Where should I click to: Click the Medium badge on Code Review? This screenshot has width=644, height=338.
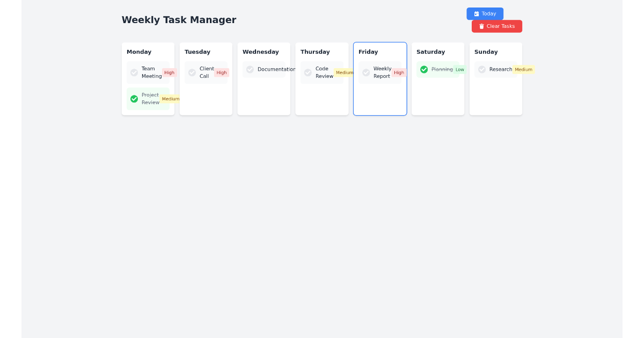click(345, 72)
